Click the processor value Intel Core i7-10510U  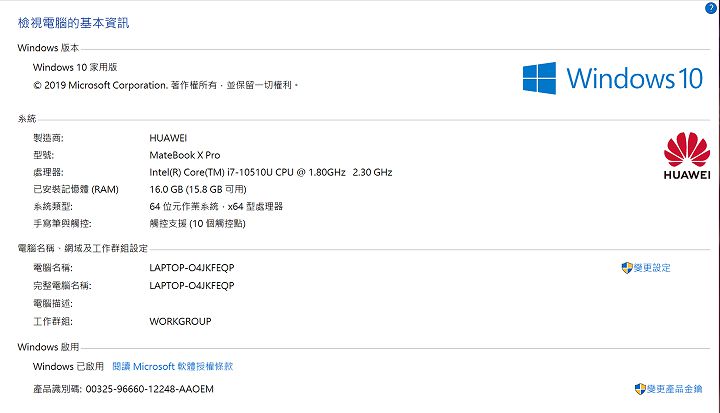(270, 172)
